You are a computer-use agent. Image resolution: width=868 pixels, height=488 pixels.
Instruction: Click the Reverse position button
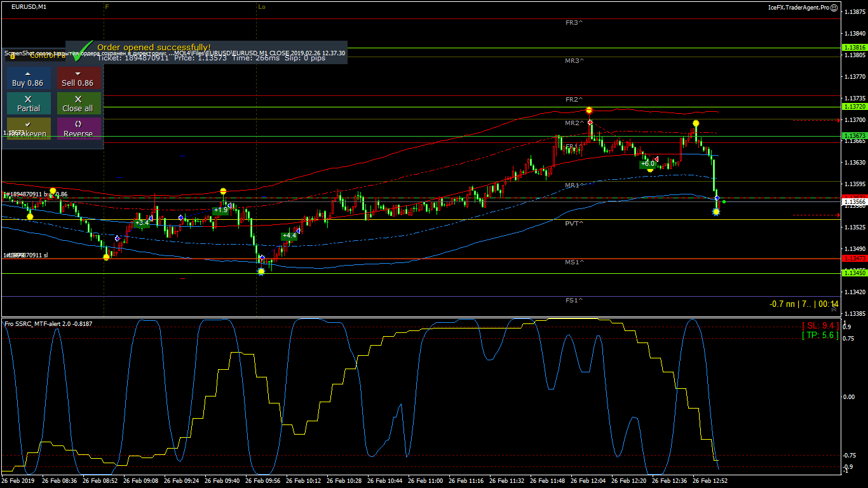coord(79,128)
